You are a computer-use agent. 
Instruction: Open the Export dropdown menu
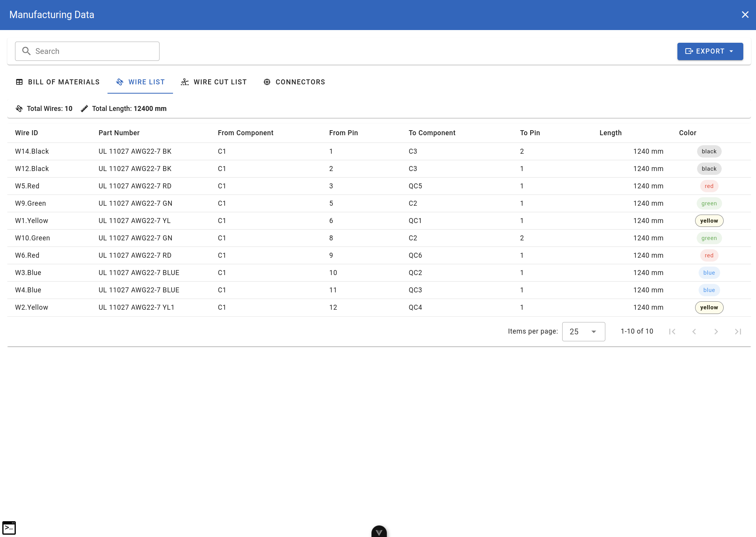(710, 51)
